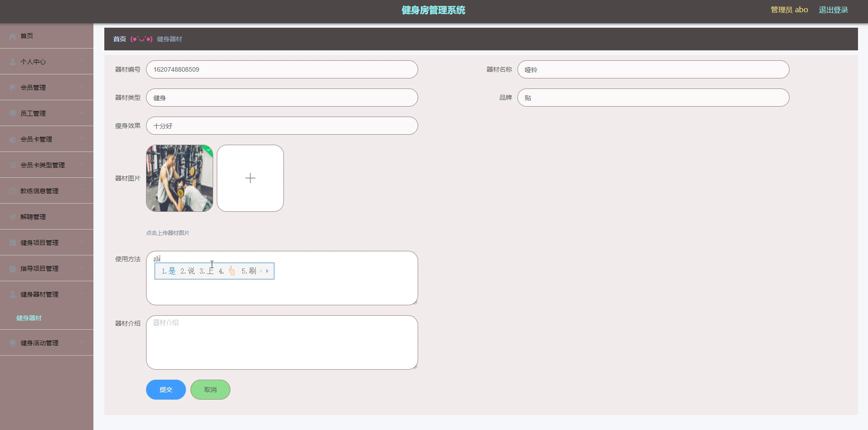Focus the 瘦身效果 field containing 十分好
Image resolution: width=868 pixels, height=430 pixels.
(282, 126)
